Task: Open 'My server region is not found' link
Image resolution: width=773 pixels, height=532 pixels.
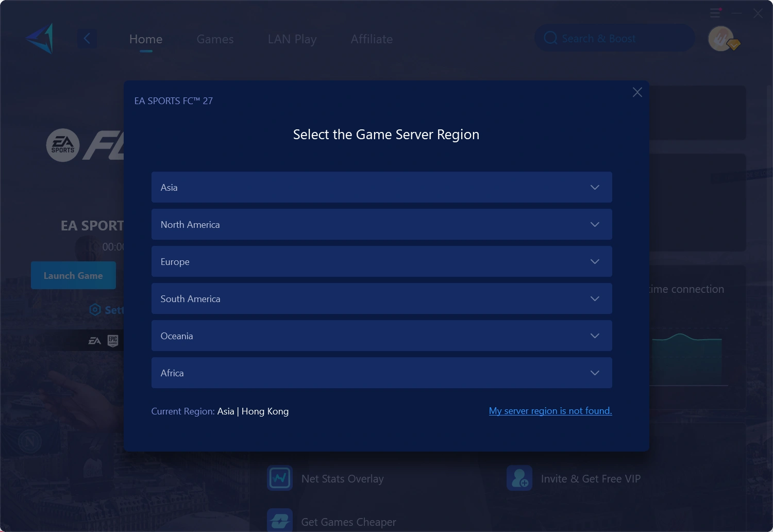Action: [x=550, y=411]
